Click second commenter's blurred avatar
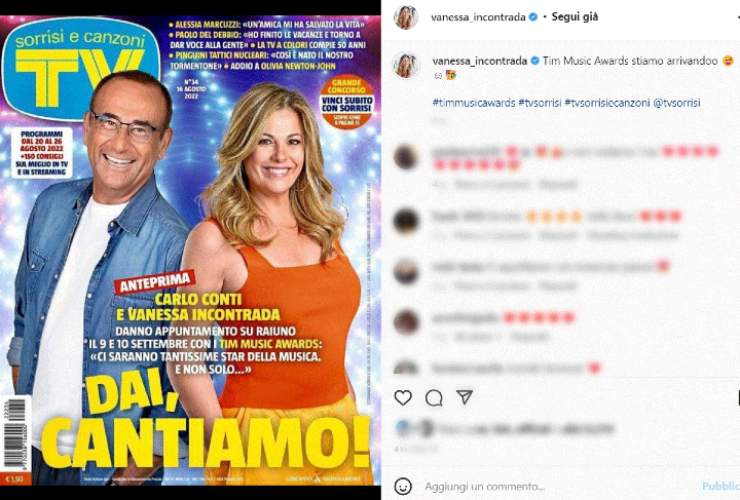 pyautogui.click(x=406, y=220)
